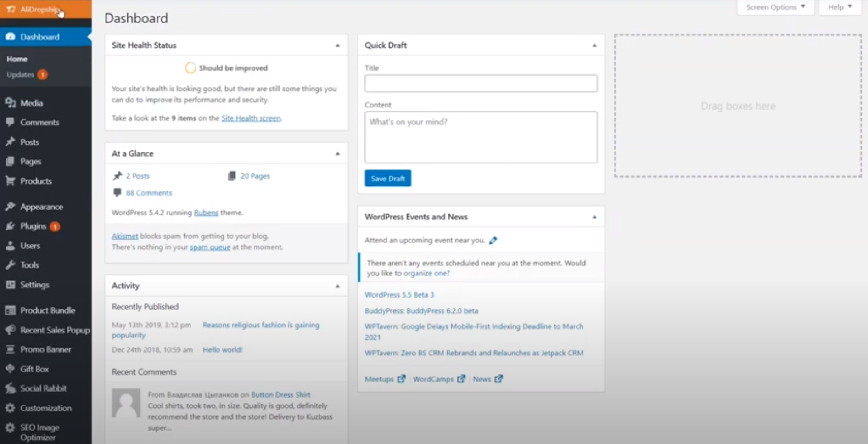Image resolution: width=868 pixels, height=444 pixels.
Task: Click the Settings icon in sidebar
Action: (x=10, y=285)
